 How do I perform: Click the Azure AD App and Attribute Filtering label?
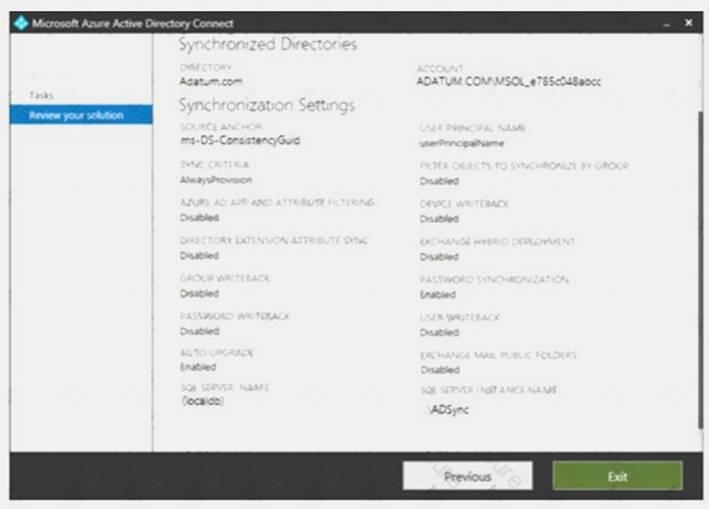click(277, 203)
